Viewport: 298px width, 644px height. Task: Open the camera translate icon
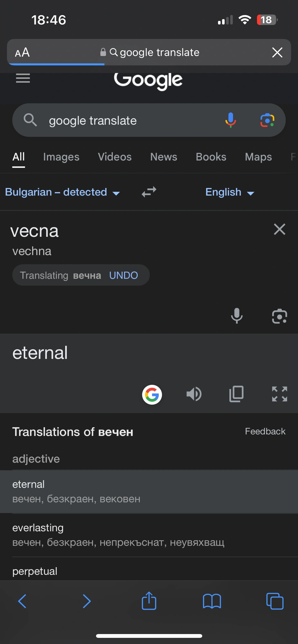(x=279, y=316)
